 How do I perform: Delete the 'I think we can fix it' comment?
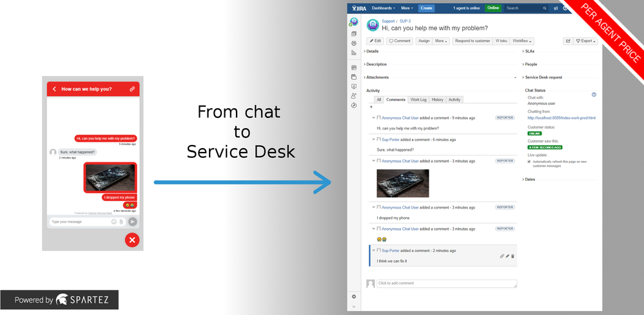point(512,256)
